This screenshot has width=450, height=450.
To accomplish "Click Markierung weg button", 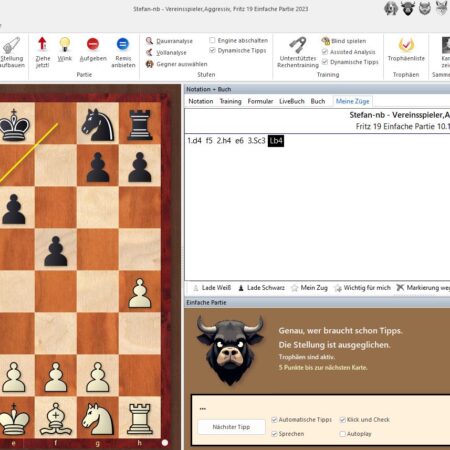I will tap(423, 288).
